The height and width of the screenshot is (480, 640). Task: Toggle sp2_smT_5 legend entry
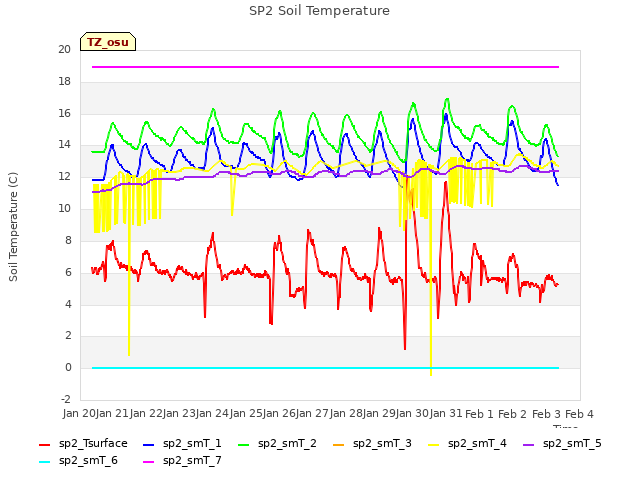pos(562,444)
